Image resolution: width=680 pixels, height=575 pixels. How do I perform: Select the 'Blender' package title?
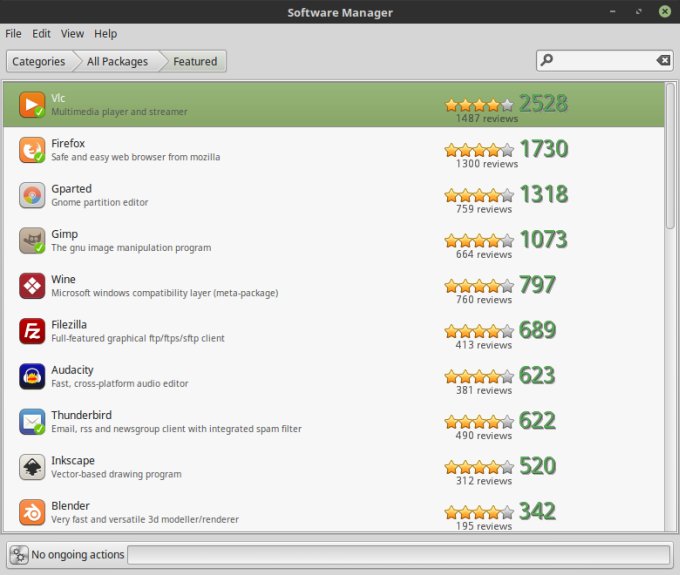tap(70, 506)
